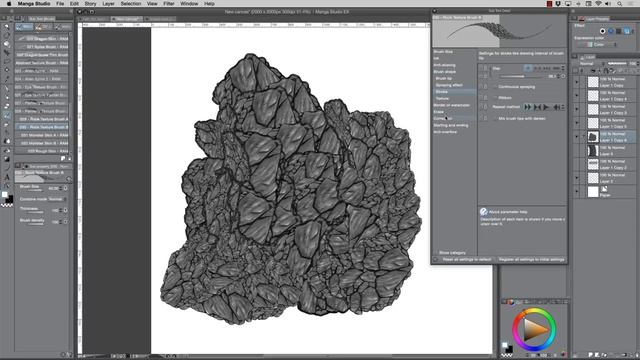This screenshot has height=360, width=640.
Task: Click the transparent color swatch below toolbox colors
Action: click(7, 205)
